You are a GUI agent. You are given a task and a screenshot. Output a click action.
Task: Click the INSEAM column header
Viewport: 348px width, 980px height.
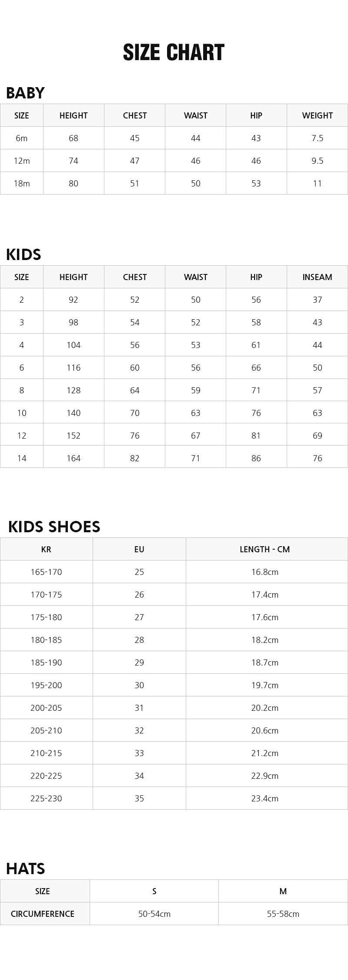[x=317, y=277]
